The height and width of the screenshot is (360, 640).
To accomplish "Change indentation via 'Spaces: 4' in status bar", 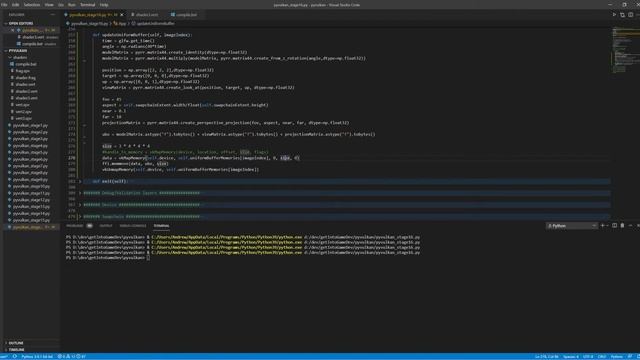I will (x=571, y=356).
